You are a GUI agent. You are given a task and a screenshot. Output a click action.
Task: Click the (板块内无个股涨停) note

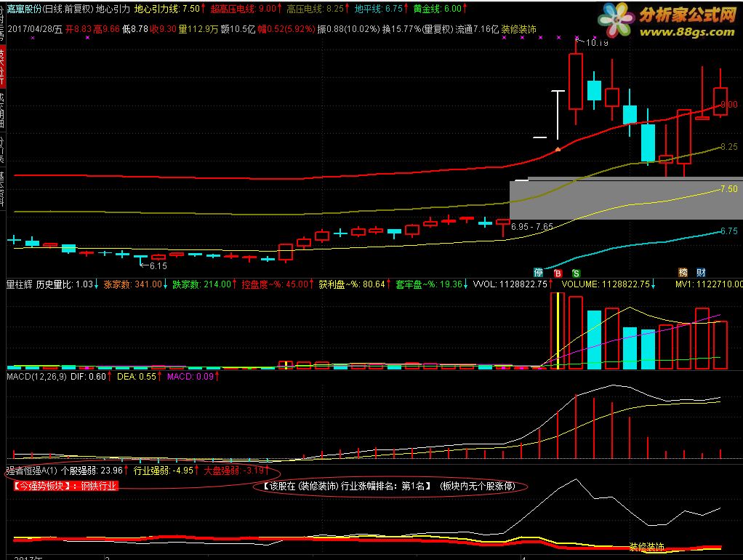(477, 486)
